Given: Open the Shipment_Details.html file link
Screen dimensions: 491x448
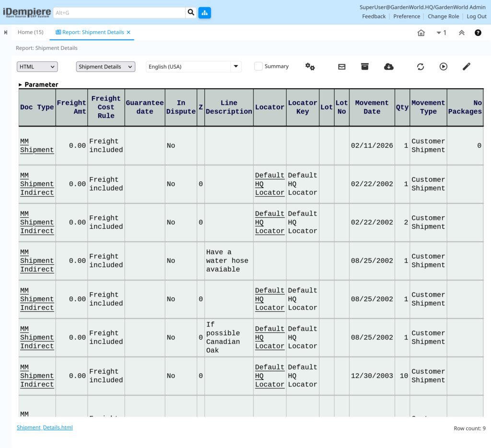Looking at the screenshot, I should [45, 427].
